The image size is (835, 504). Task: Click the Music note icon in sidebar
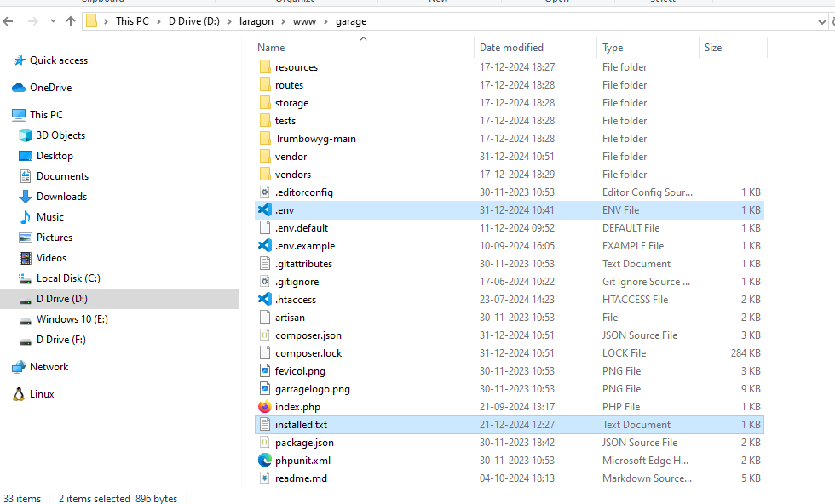coord(26,217)
